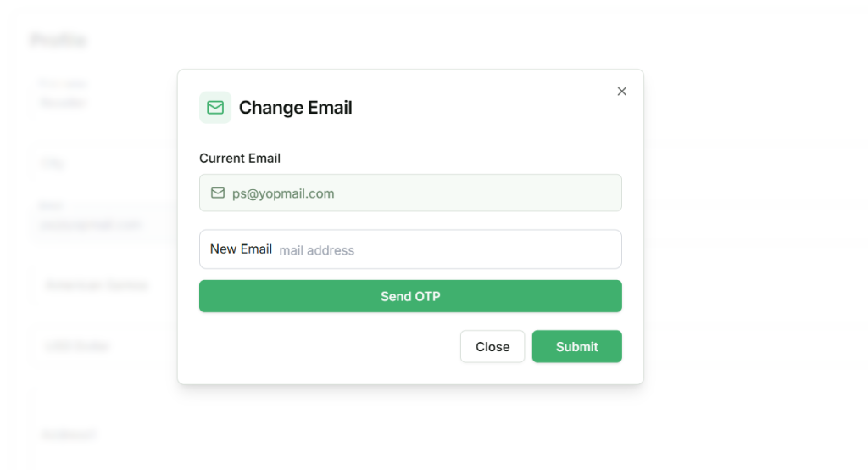Click the Current Email label
Screen dimensions: 868x470
(x=240, y=159)
